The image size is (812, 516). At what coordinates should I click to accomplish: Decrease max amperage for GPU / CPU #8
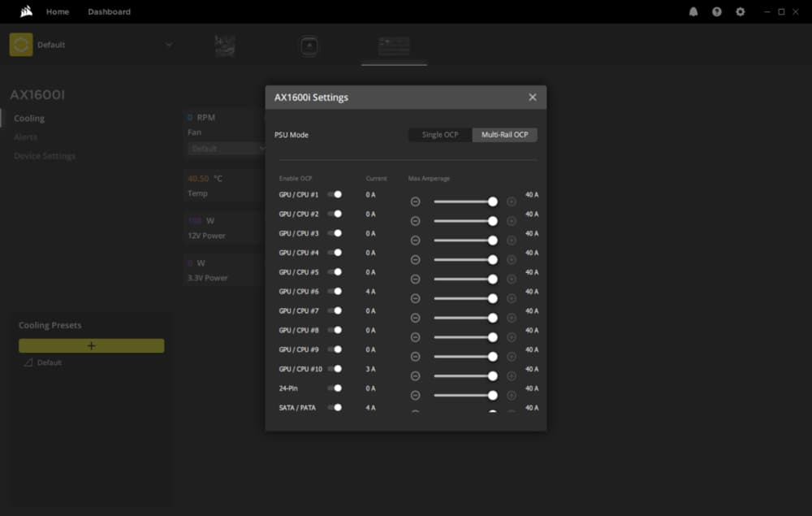415,337
